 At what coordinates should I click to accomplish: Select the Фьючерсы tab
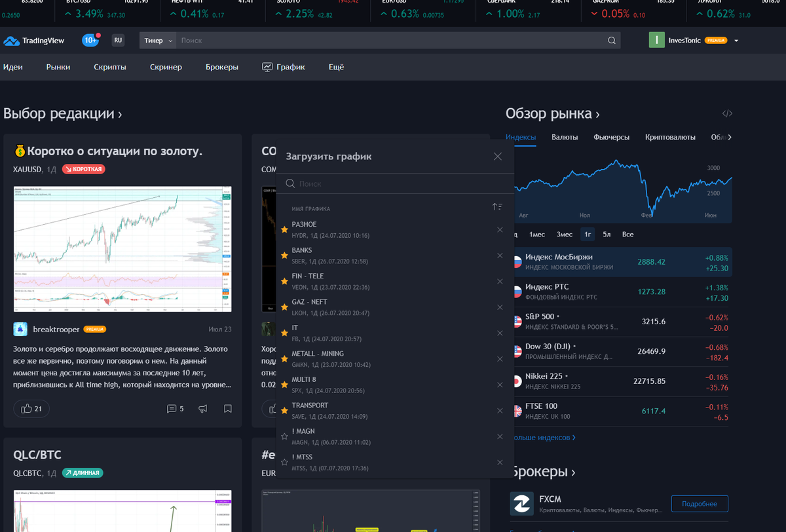coord(612,137)
